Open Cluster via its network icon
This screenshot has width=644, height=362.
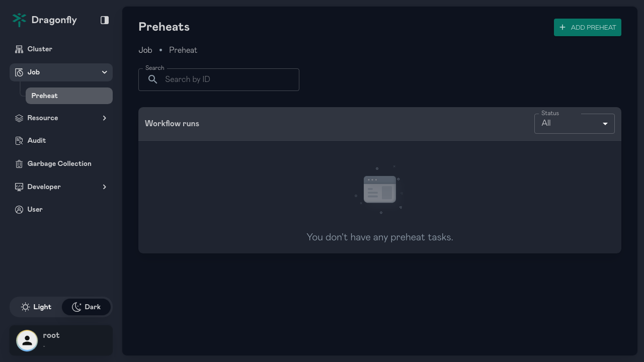point(19,49)
